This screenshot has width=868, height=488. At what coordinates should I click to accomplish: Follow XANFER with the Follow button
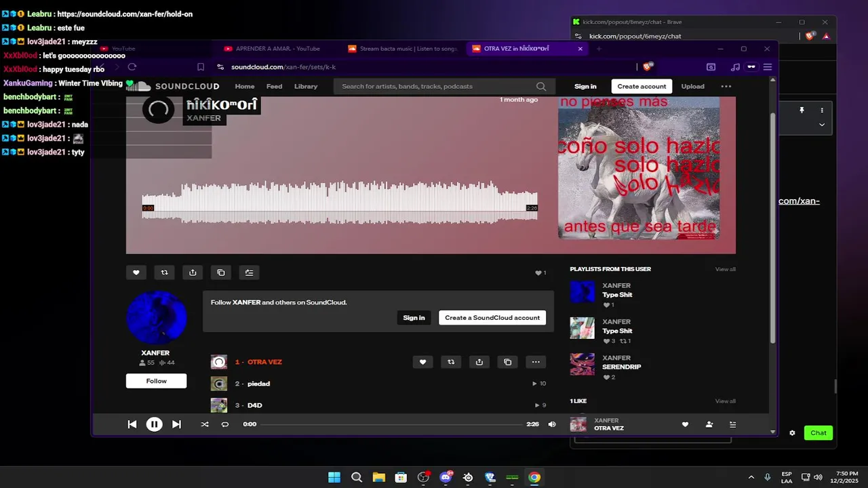tap(156, 381)
